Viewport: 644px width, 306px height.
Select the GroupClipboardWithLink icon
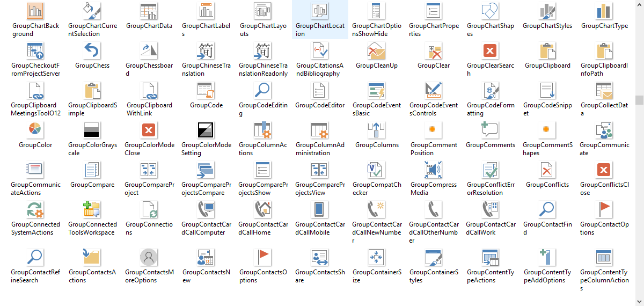(149, 91)
